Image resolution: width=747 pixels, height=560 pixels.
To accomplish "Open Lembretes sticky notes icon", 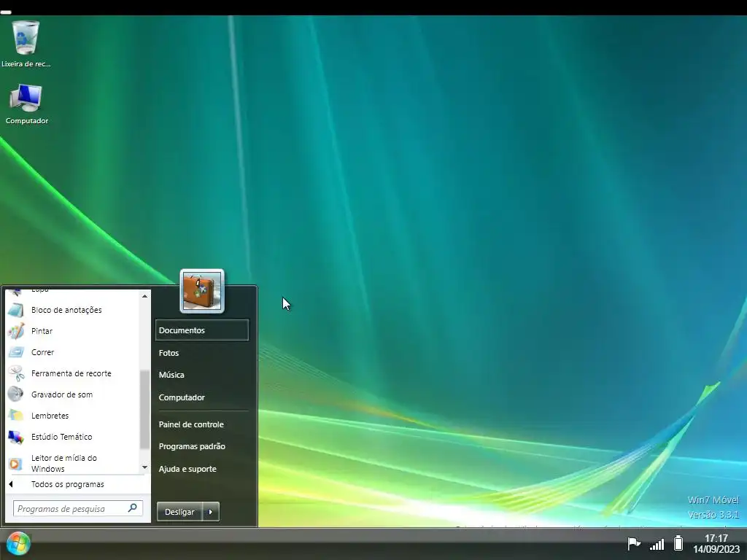I will click(16, 415).
